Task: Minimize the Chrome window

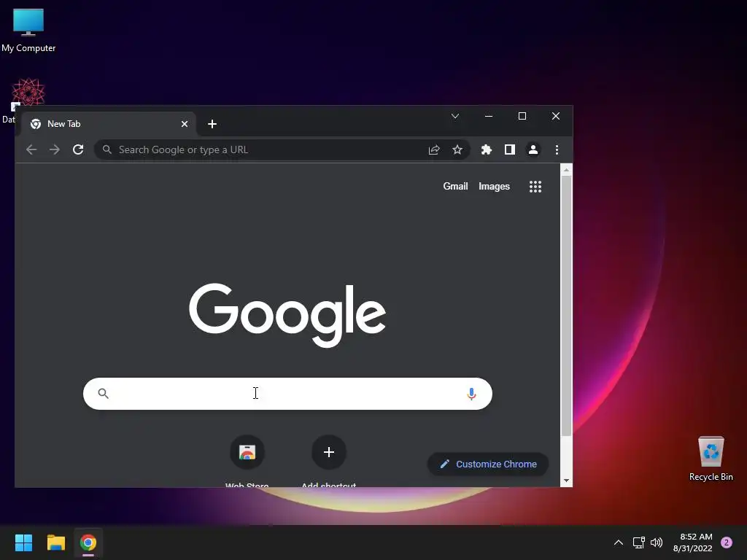Action: (x=489, y=116)
